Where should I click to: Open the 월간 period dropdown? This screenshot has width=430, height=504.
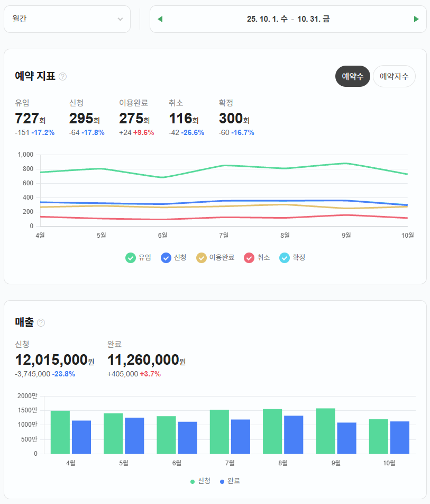pyautogui.click(x=67, y=19)
